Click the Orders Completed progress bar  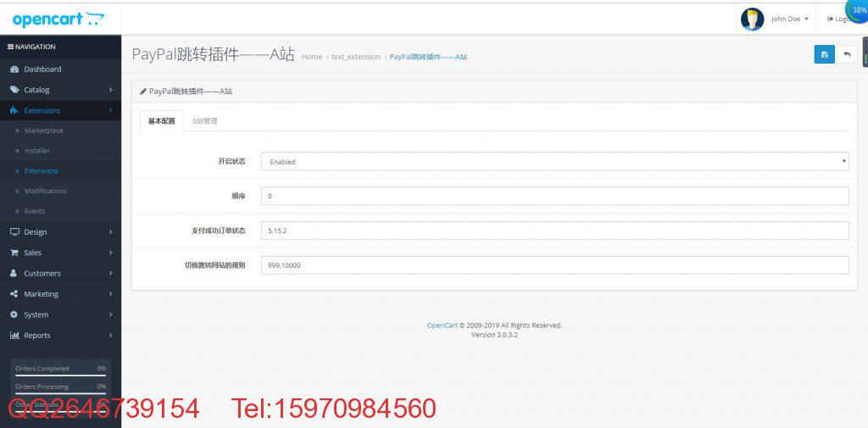coord(60,375)
